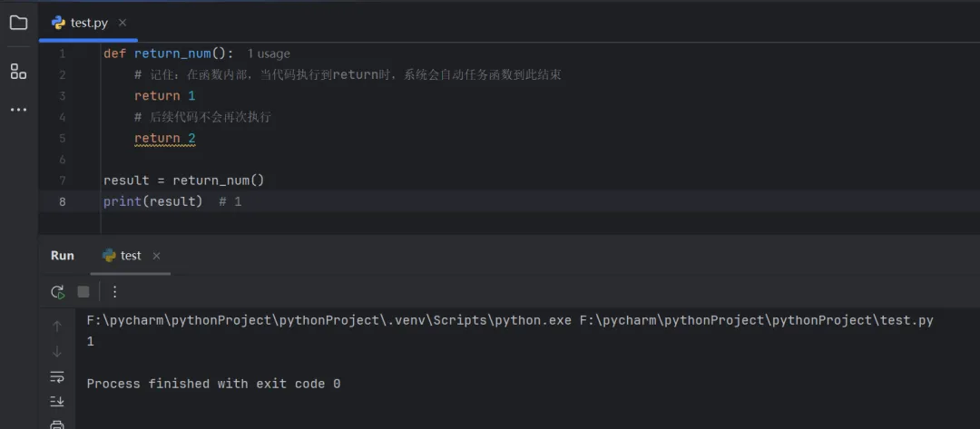Show more tool windows ellipsis
The height and width of the screenshot is (429, 980).
click(18, 110)
